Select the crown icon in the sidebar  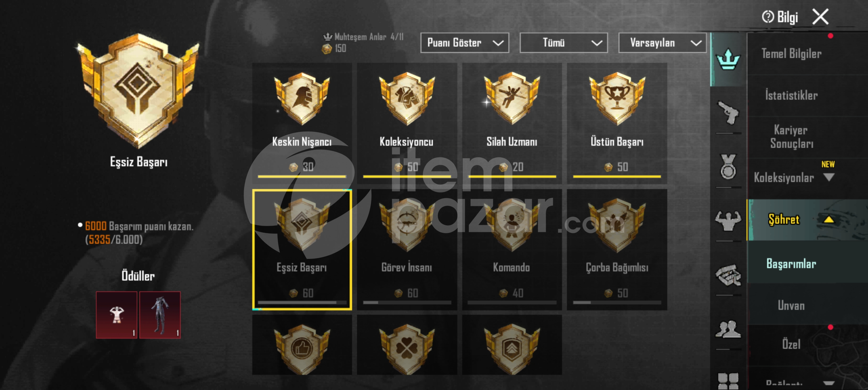728,60
